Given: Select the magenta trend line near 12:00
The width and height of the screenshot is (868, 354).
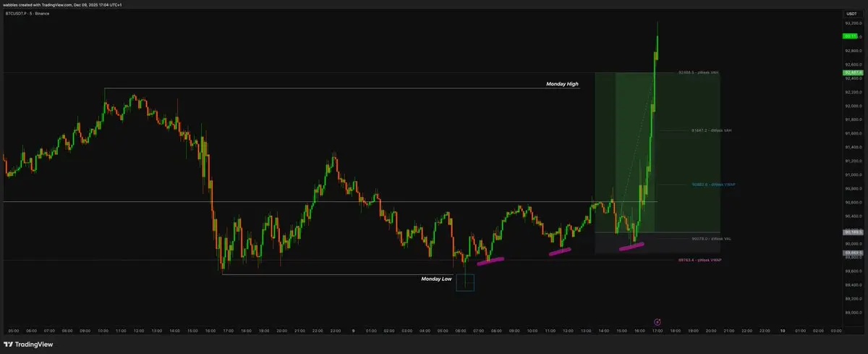Looking at the screenshot, I should pyautogui.click(x=560, y=251).
